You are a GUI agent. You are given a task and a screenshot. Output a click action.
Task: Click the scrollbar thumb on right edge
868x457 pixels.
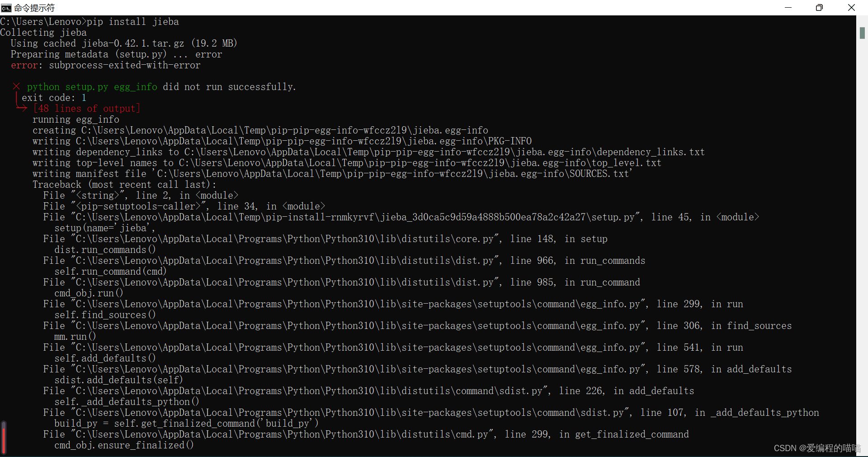tap(863, 33)
